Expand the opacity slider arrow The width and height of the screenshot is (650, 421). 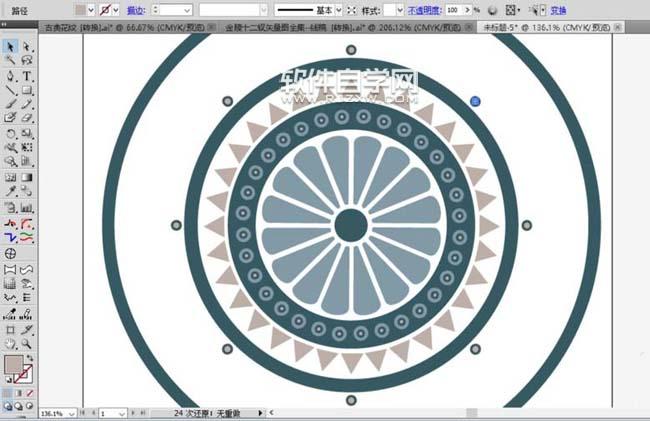pyautogui.click(x=468, y=10)
